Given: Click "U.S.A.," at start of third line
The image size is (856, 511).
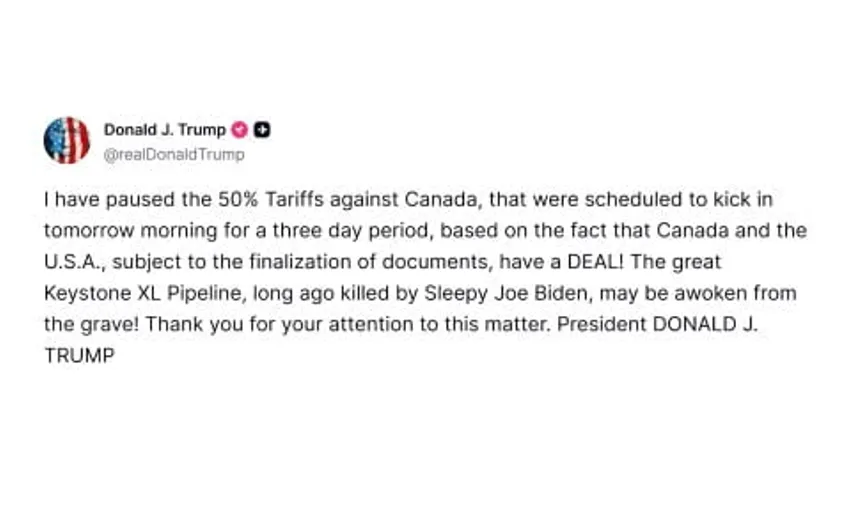Looking at the screenshot, I should click(75, 262).
